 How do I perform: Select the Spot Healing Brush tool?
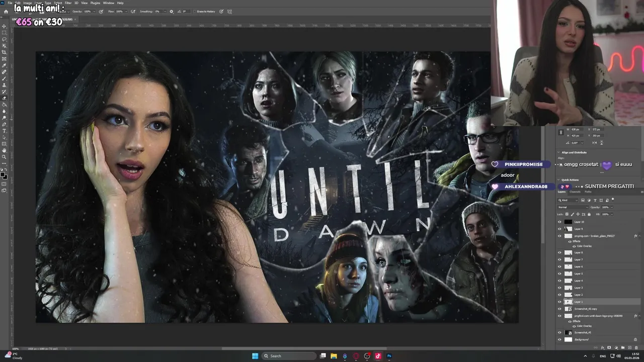(x=4, y=71)
